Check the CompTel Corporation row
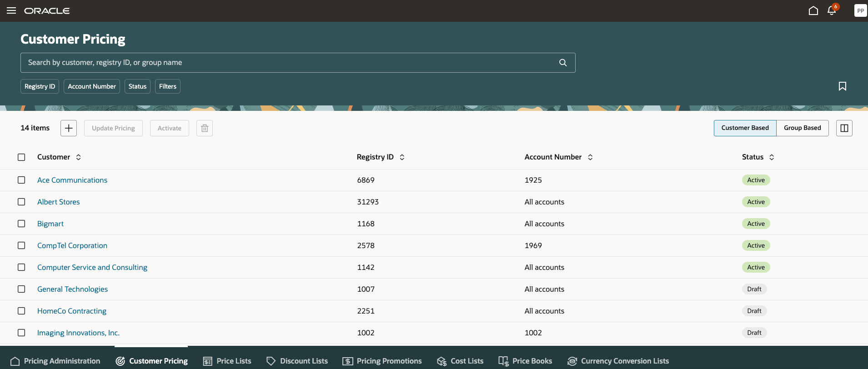The image size is (868, 369). (21, 245)
